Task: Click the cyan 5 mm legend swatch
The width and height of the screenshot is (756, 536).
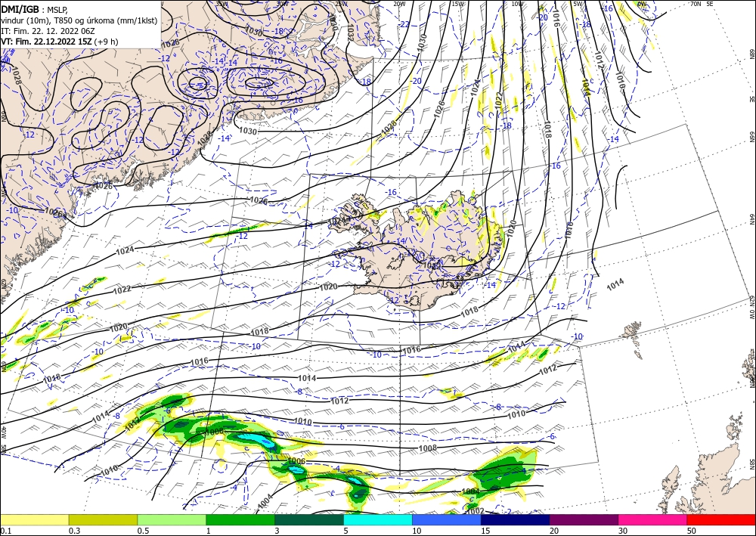Action: (378, 519)
